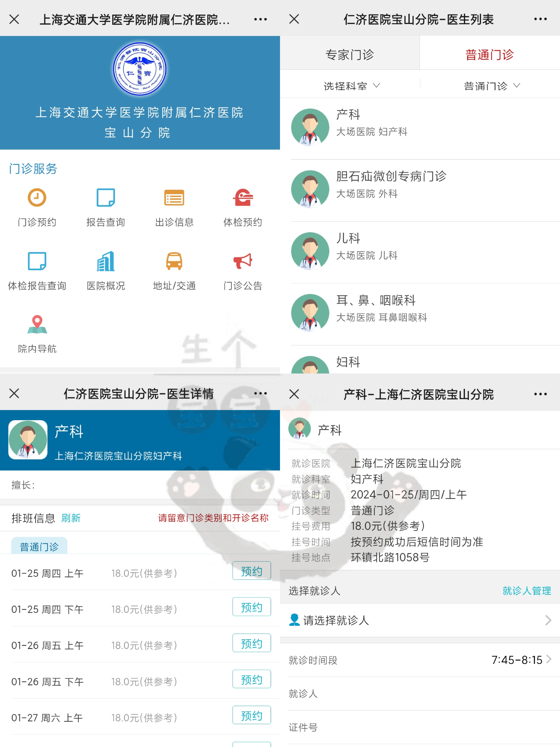Viewport: 560px width, 747px height.
Task: Open 报告查询 note icon
Action: [106, 198]
